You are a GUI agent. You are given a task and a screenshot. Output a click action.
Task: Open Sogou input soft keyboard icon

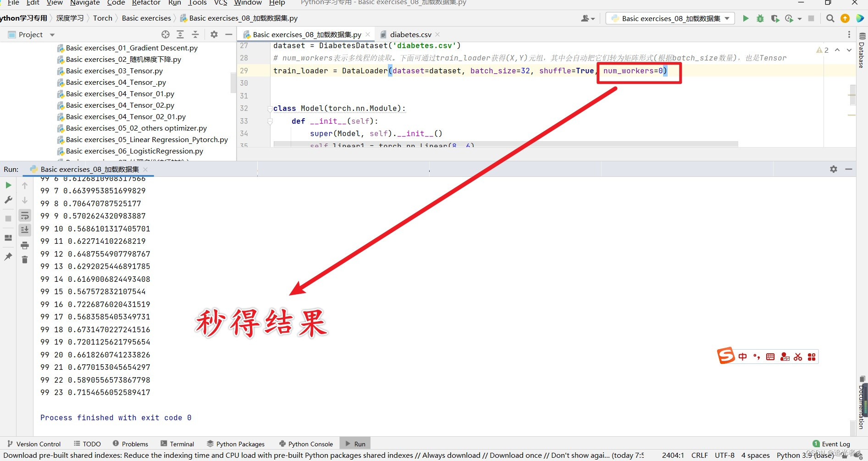click(770, 357)
